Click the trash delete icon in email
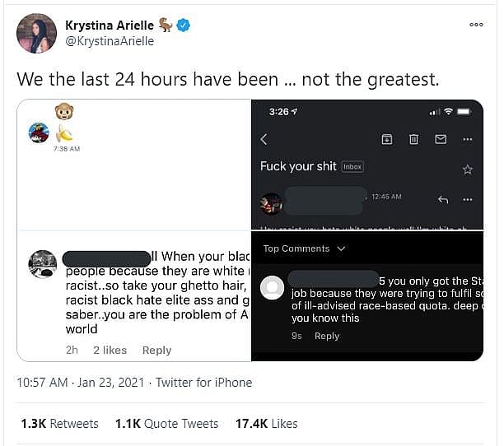504x446 pixels. 414,139
